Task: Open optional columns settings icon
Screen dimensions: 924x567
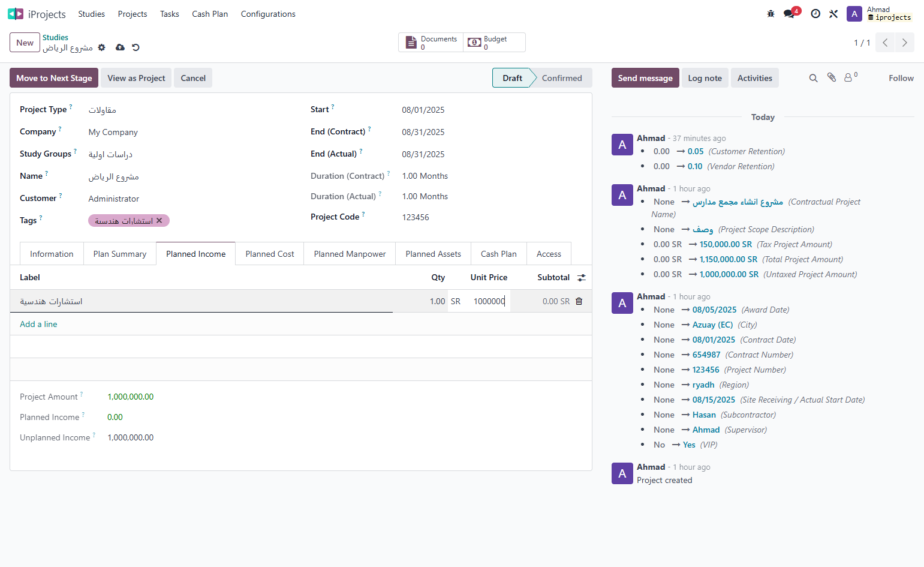Action: coord(581,278)
